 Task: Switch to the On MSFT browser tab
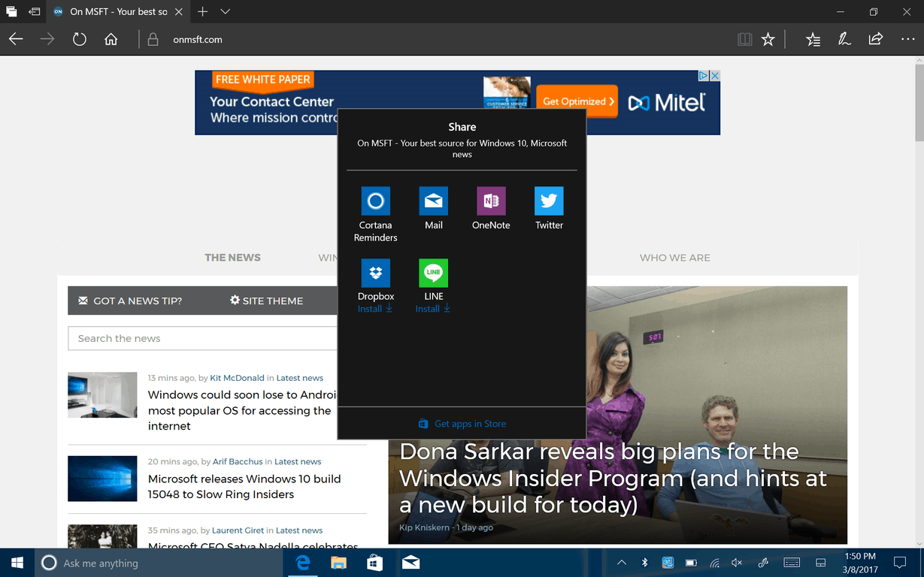[x=113, y=11]
